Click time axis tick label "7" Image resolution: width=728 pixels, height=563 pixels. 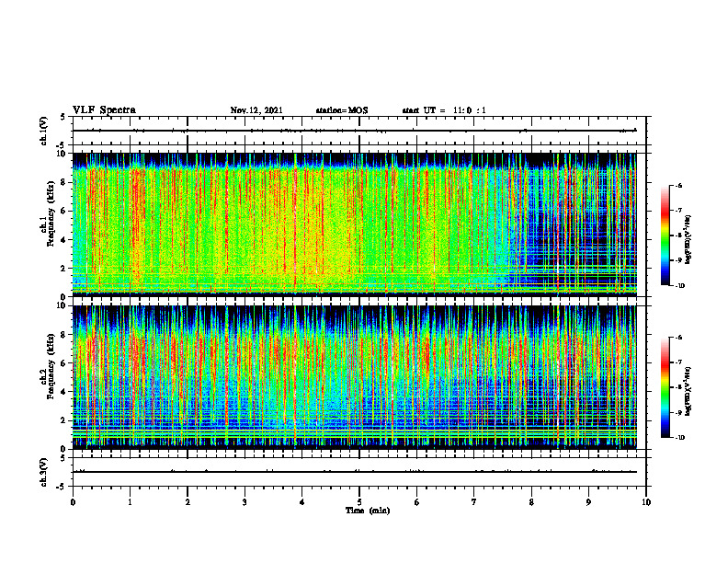[x=474, y=502]
